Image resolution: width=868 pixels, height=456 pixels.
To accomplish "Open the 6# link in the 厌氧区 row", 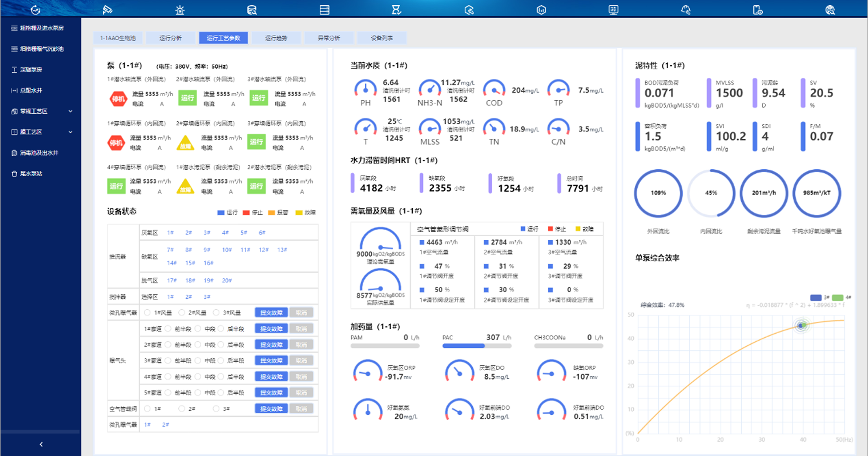I will (x=262, y=233).
